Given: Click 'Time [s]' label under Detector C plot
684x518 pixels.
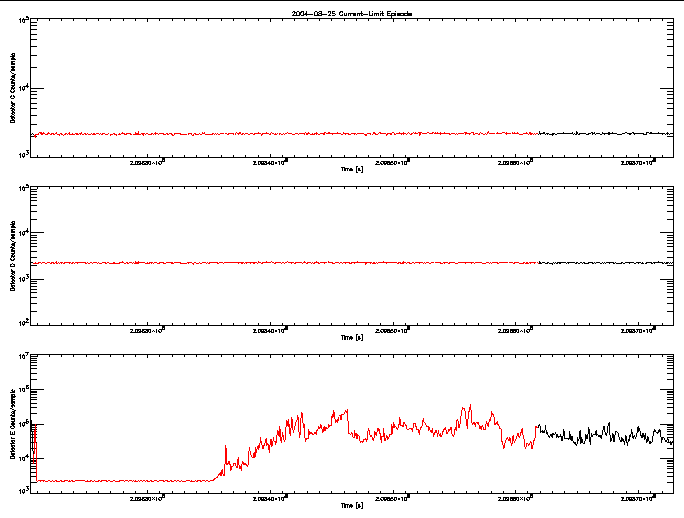Looking at the screenshot, I should point(352,169).
